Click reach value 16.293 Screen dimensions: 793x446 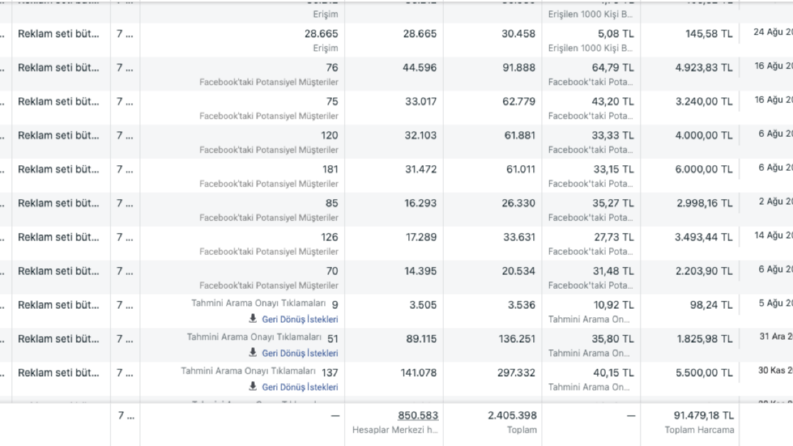pos(421,203)
